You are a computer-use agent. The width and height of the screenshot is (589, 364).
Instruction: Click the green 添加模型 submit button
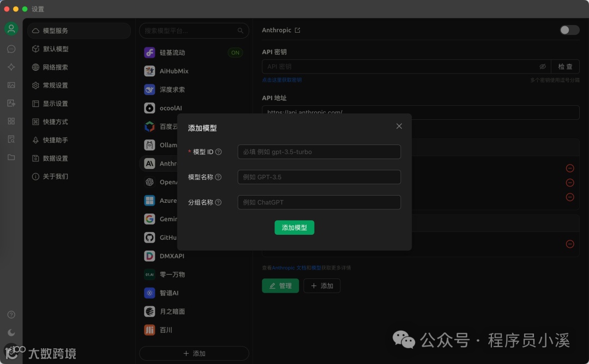(x=294, y=227)
